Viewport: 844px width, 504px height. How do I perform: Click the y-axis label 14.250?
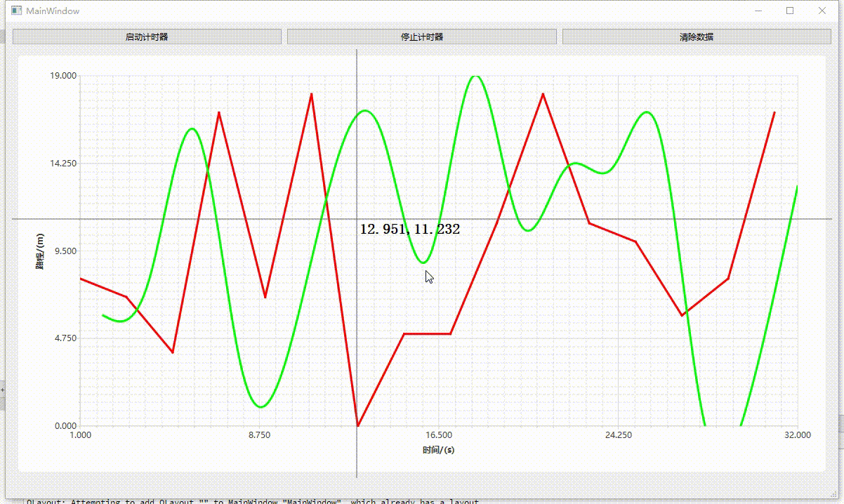pos(63,164)
